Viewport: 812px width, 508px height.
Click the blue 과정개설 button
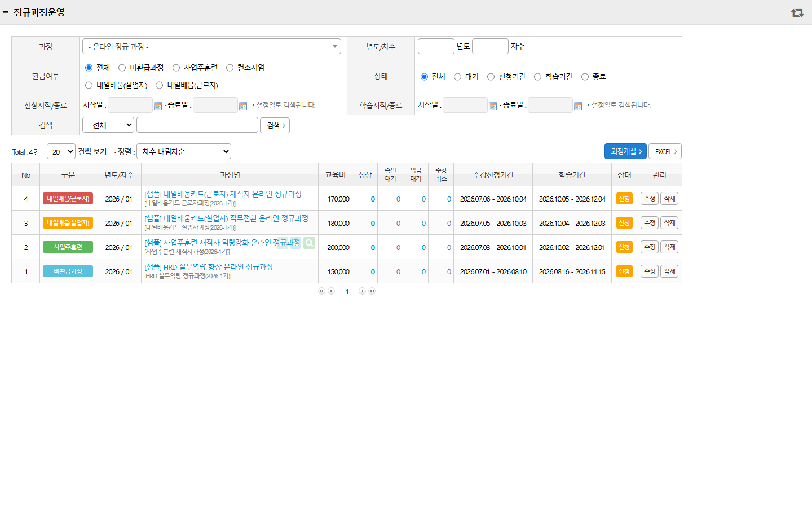tap(625, 151)
